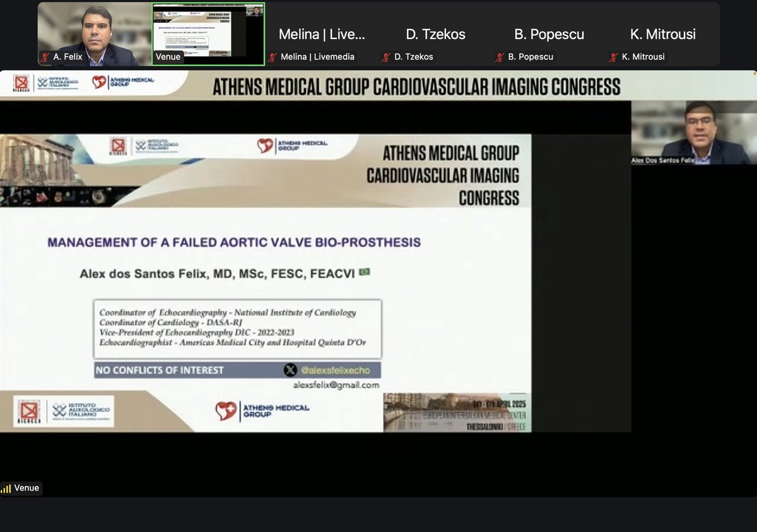Click the Istituto Auxologico Italiano logo at slide bottom

click(81, 411)
